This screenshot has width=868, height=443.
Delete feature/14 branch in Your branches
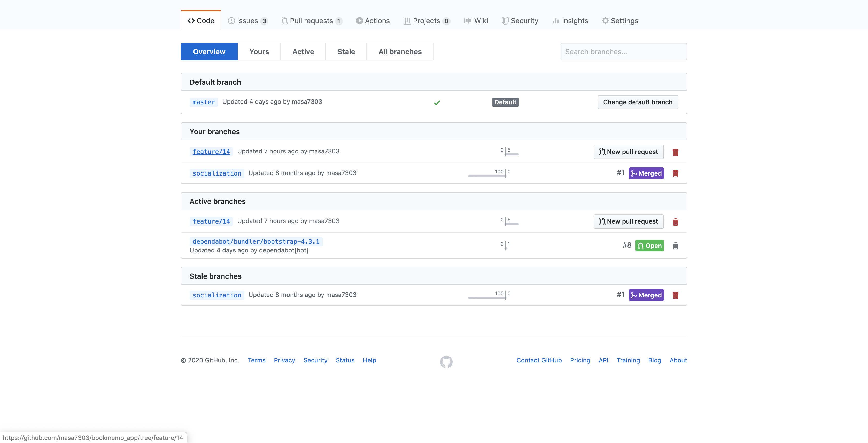[675, 152]
